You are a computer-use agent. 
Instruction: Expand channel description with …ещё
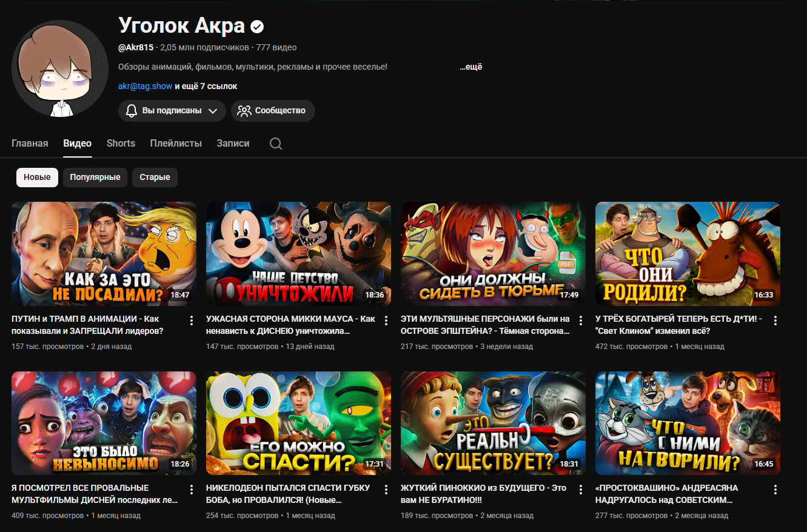[470, 67]
